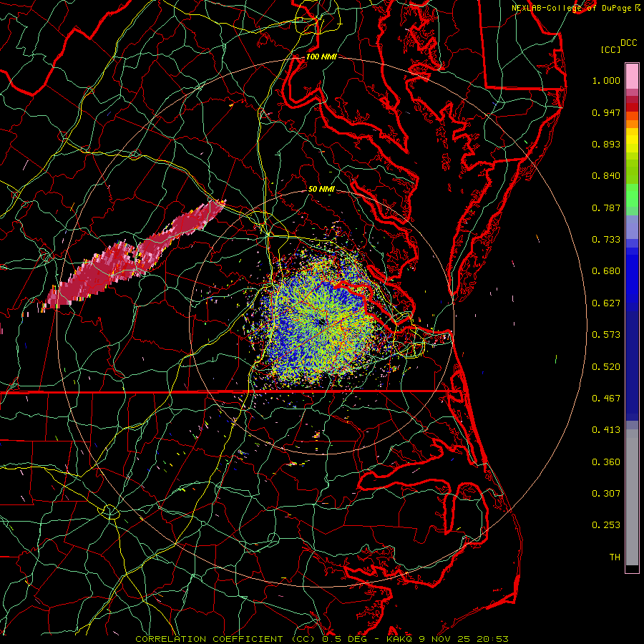Pick the light pink color at top of the scale
Image resolution: width=644 pixels, height=644 pixels.
[x=632, y=77]
